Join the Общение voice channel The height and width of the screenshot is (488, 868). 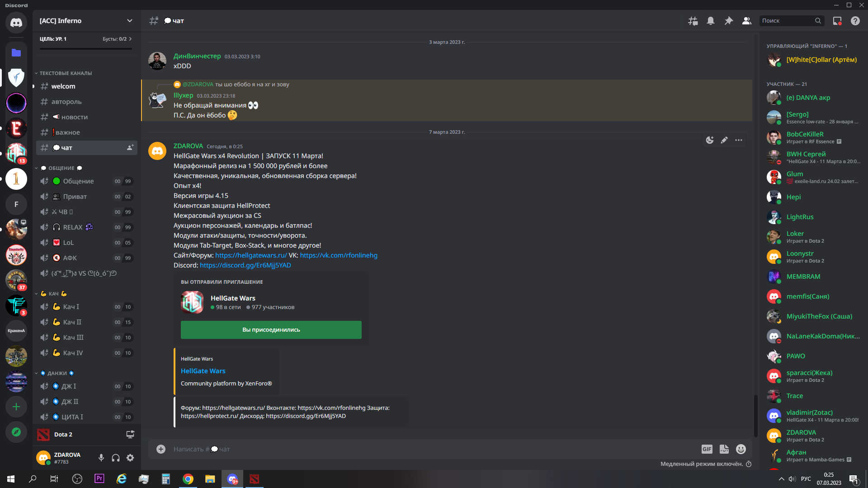87,181
